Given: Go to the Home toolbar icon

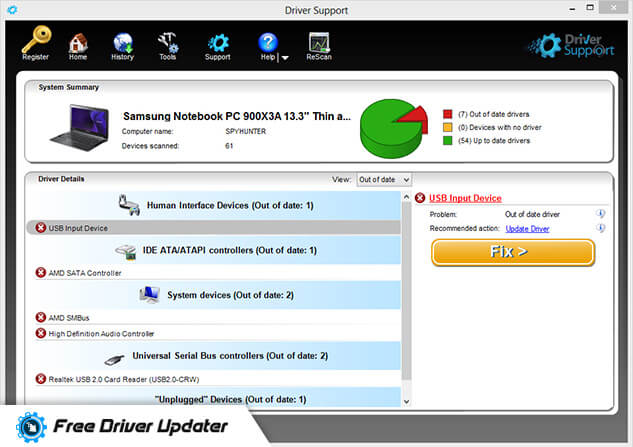Looking at the screenshot, I should pyautogui.click(x=78, y=46).
